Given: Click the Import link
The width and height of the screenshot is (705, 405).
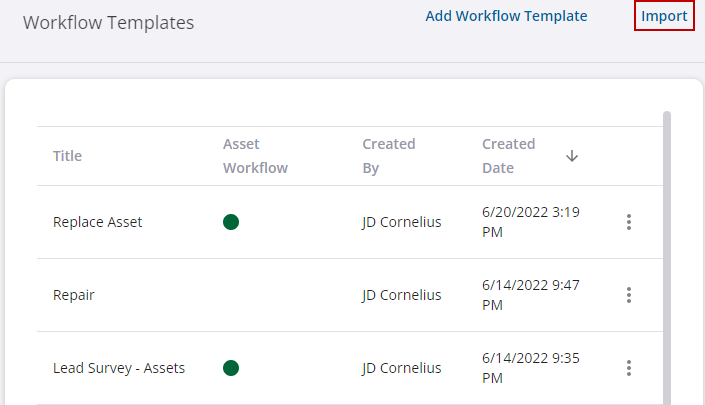Looking at the screenshot, I should (664, 16).
